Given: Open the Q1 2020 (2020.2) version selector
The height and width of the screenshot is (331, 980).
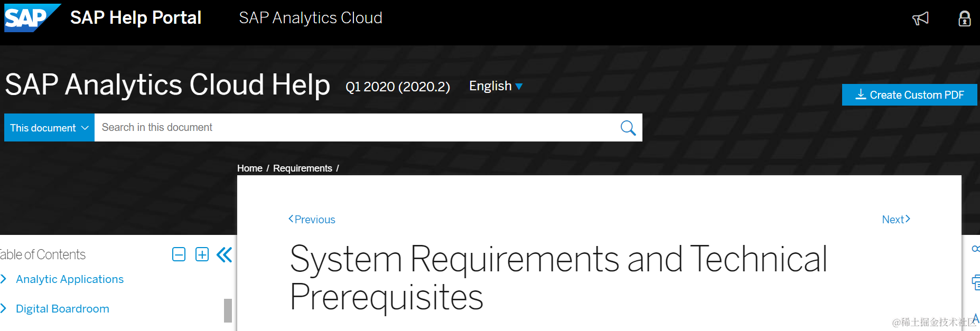Looking at the screenshot, I should pyautogui.click(x=398, y=87).
